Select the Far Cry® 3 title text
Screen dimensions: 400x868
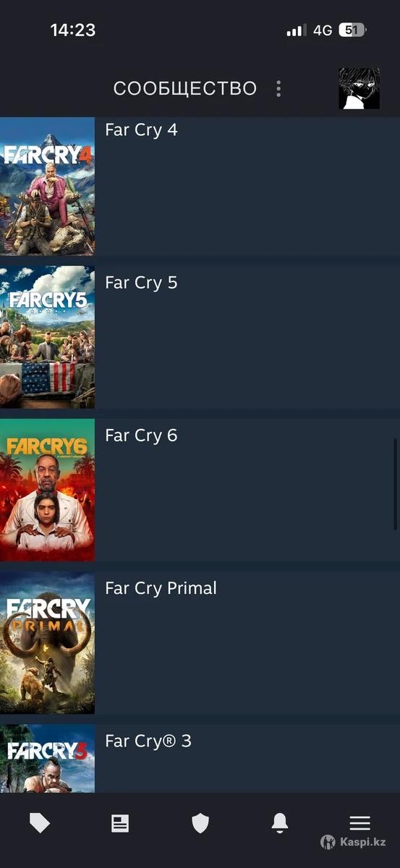(148, 741)
